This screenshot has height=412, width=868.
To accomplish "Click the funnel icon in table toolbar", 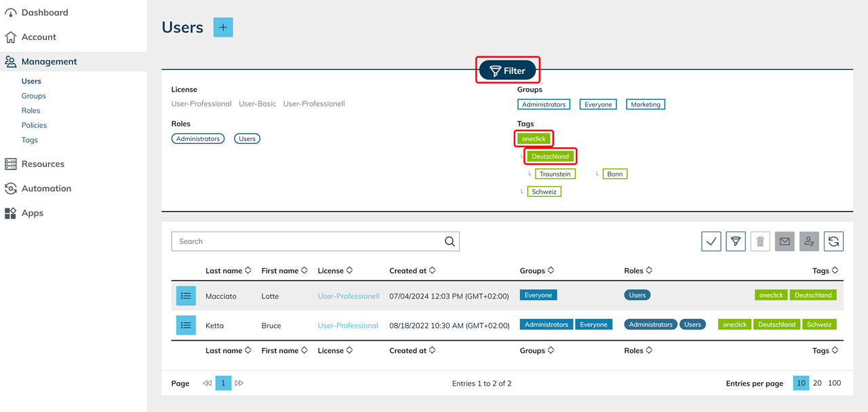I will (x=736, y=242).
